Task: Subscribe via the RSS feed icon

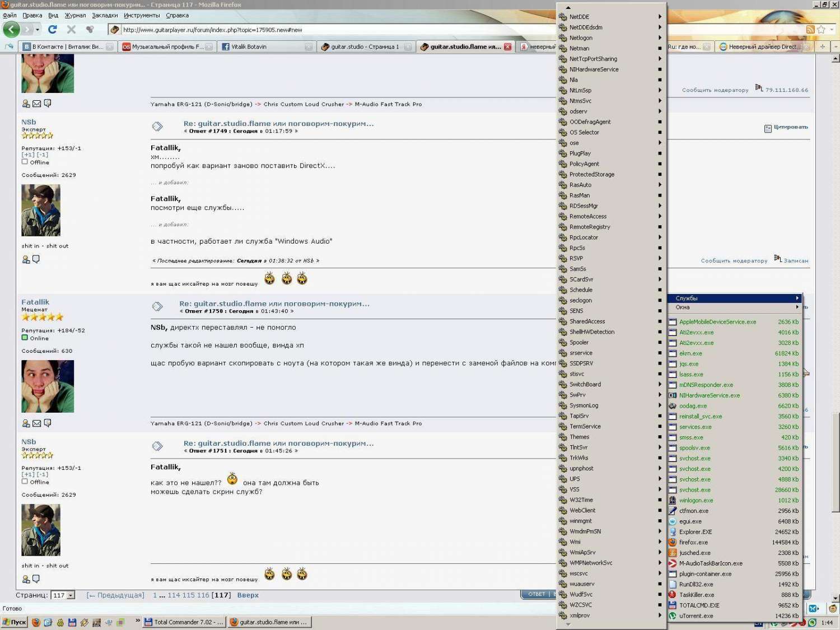Action: point(810,29)
